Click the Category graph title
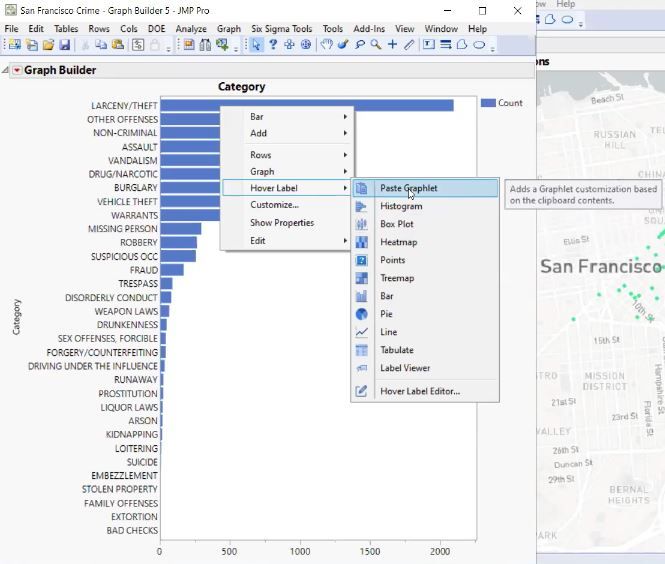665x564 pixels. [x=241, y=87]
